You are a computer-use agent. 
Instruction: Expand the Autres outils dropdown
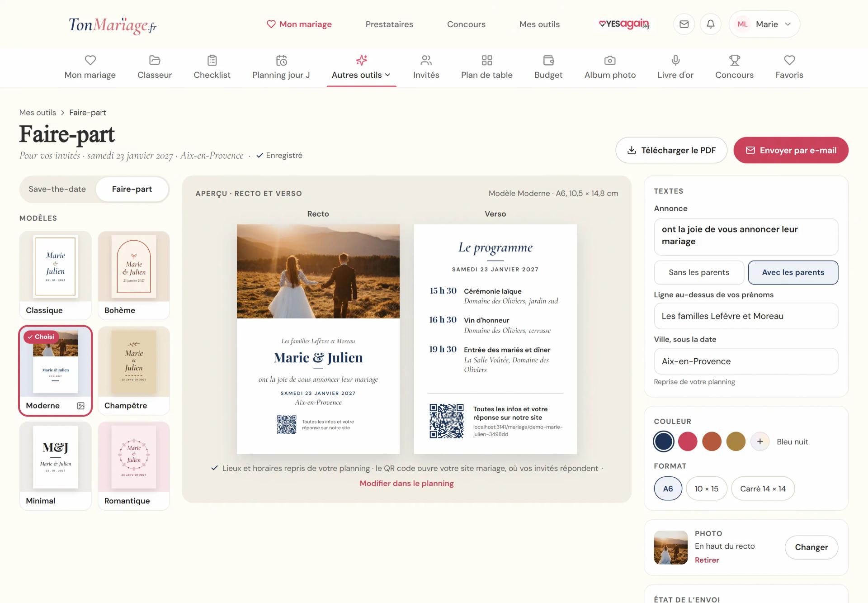click(x=361, y=67)
